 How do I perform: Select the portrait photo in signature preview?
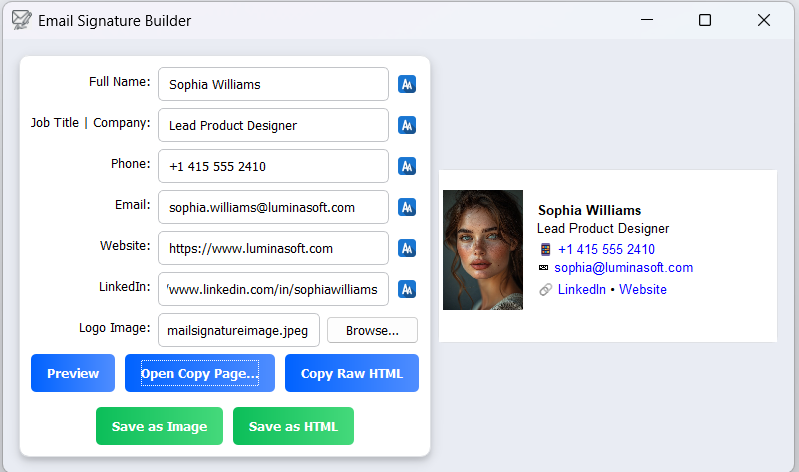pyautogui.click(x=483, y=250)
